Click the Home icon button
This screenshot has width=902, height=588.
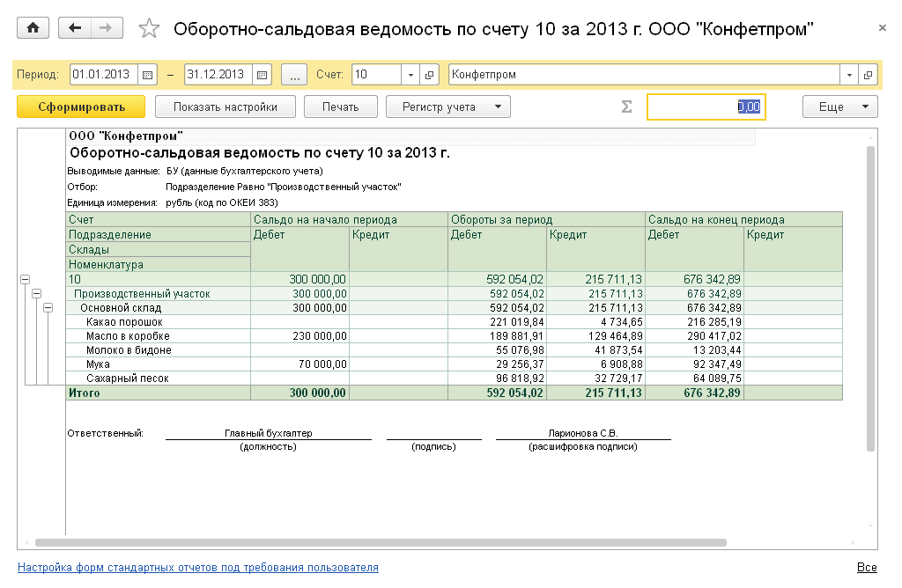coord(33,28)
